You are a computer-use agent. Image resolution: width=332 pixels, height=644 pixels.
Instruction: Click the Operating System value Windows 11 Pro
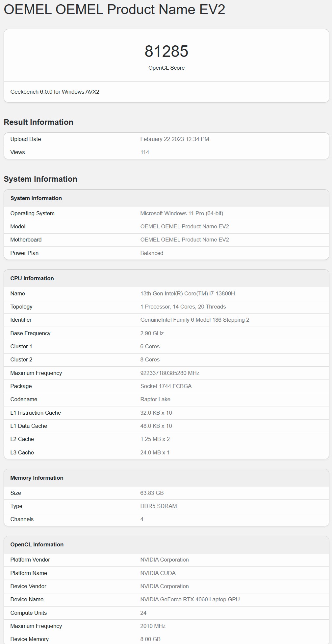click(x=182, y=213)
